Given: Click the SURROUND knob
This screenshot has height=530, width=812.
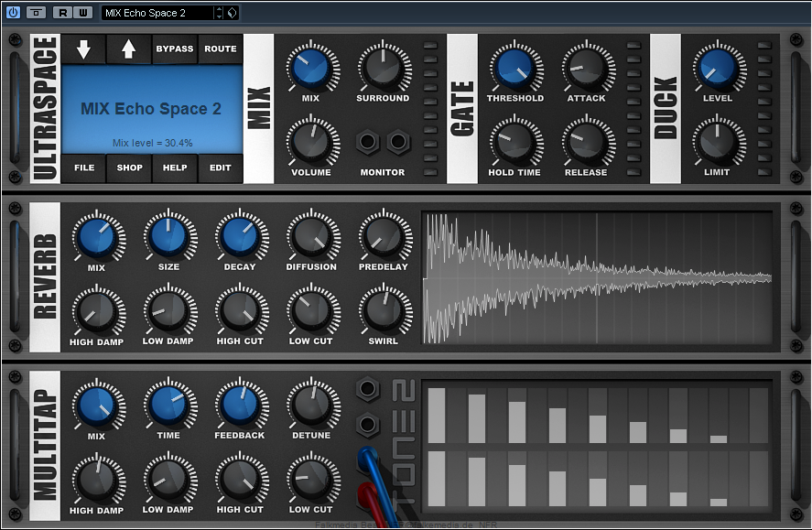Looking at the screenshot, I should 384,68.
